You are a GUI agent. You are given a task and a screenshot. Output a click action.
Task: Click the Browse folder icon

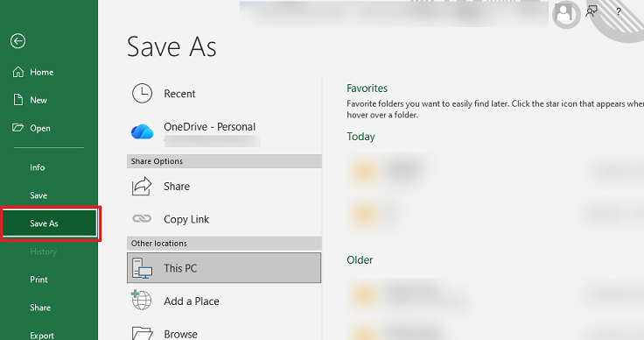coord(143,333)
